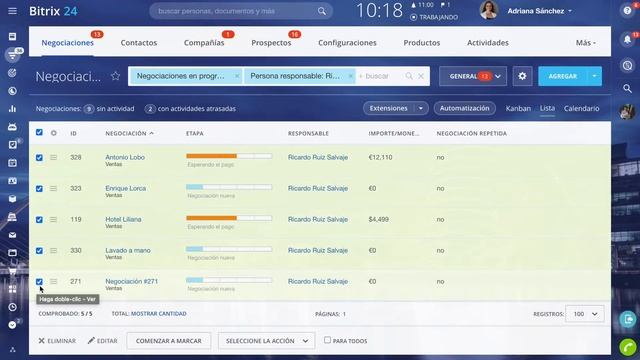This screenshot has height=360, width=640.
Task: Click stage progress bar for Antonio Lobo
Action: [229, 156]
